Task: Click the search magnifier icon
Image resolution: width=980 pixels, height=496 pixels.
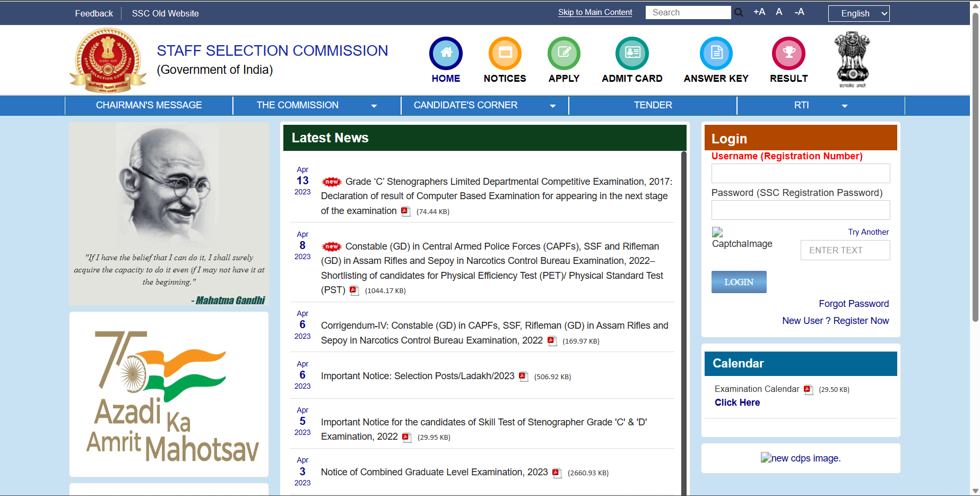Action: (739, 12)
